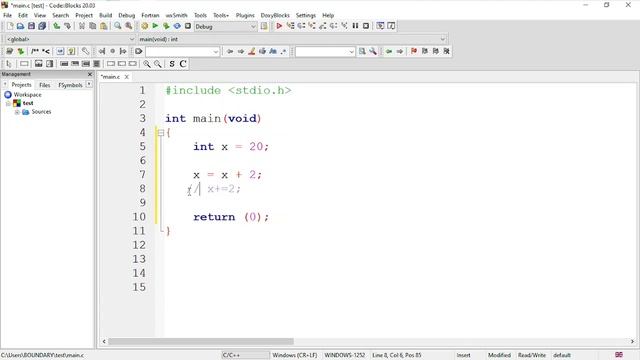This screenshot has width=640, height=360.
Task: Click the scroll right arrow of editor
Action: pyautogui.click(x=632, y=341)
